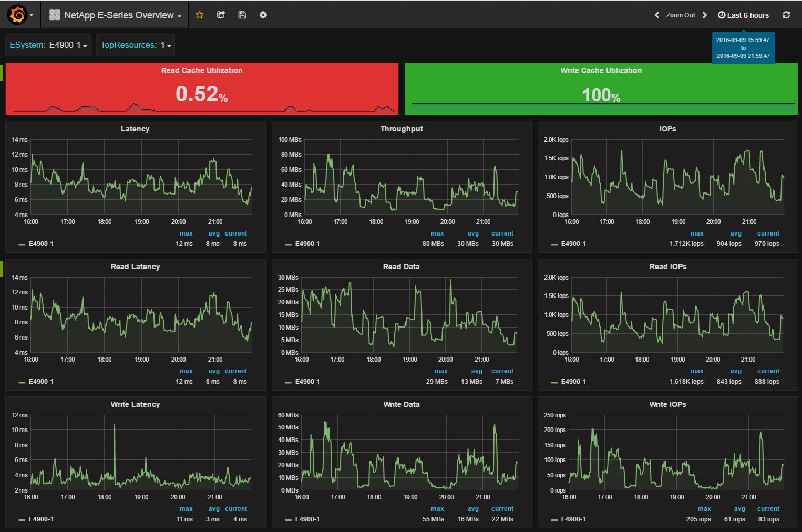Open dashboard settings gear

click(x=263, y=15)
